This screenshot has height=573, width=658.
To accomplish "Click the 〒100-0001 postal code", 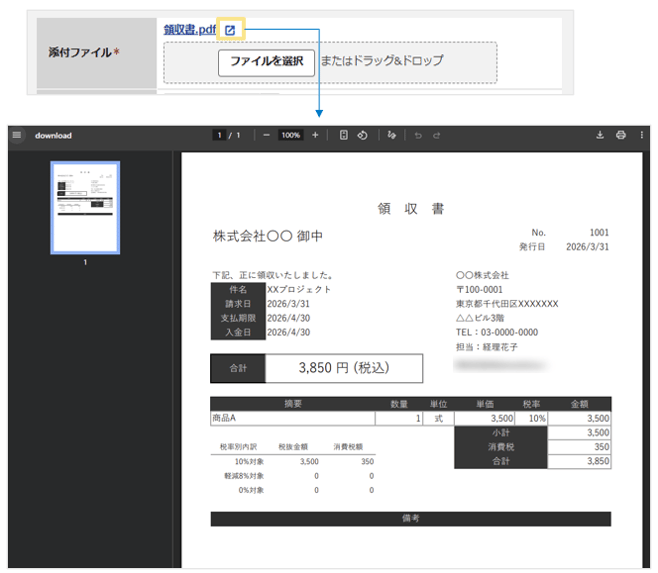I will (x=479, y=290).
